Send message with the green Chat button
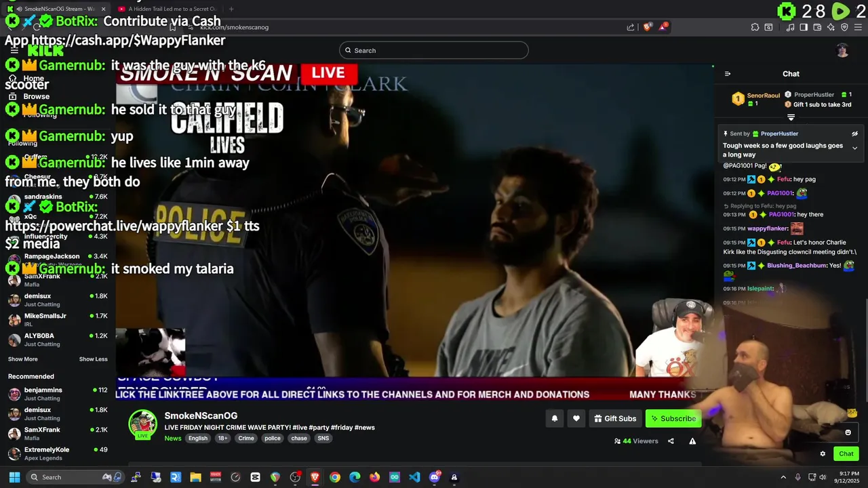The image size is (868, 488). (x=846, y=454)
